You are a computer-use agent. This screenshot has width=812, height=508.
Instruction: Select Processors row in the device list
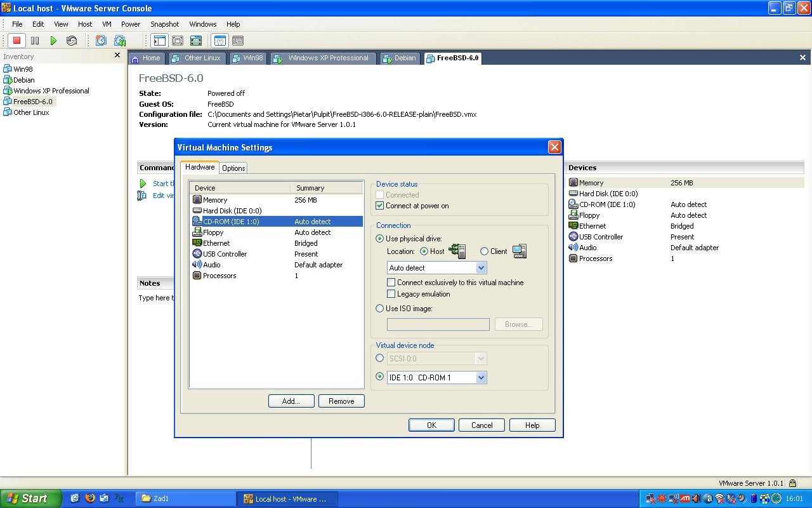(x=277, y=276)
